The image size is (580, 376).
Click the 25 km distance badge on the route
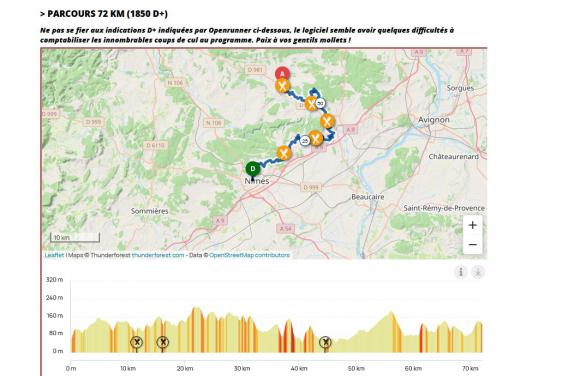[x=305, y=141]
